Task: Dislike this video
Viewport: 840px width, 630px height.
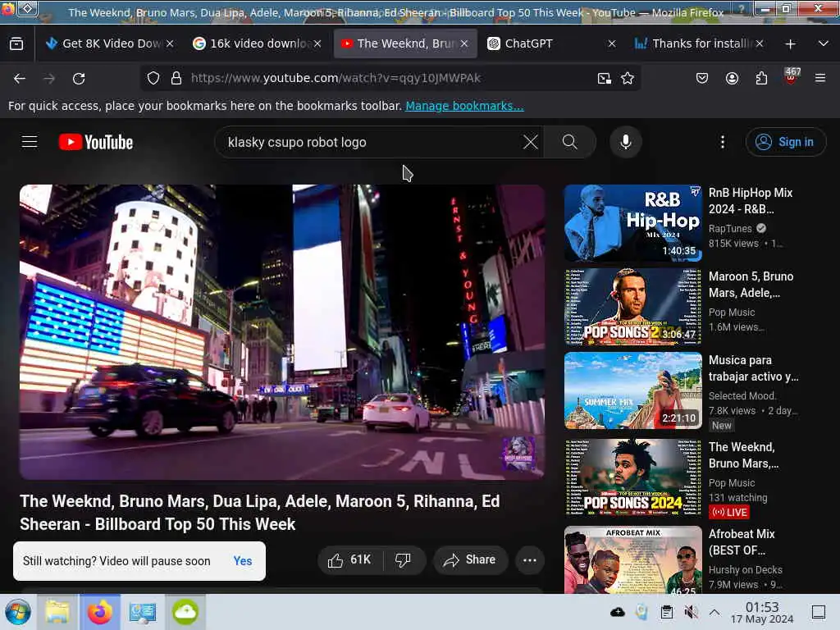Action: click(x=404, y=559)
